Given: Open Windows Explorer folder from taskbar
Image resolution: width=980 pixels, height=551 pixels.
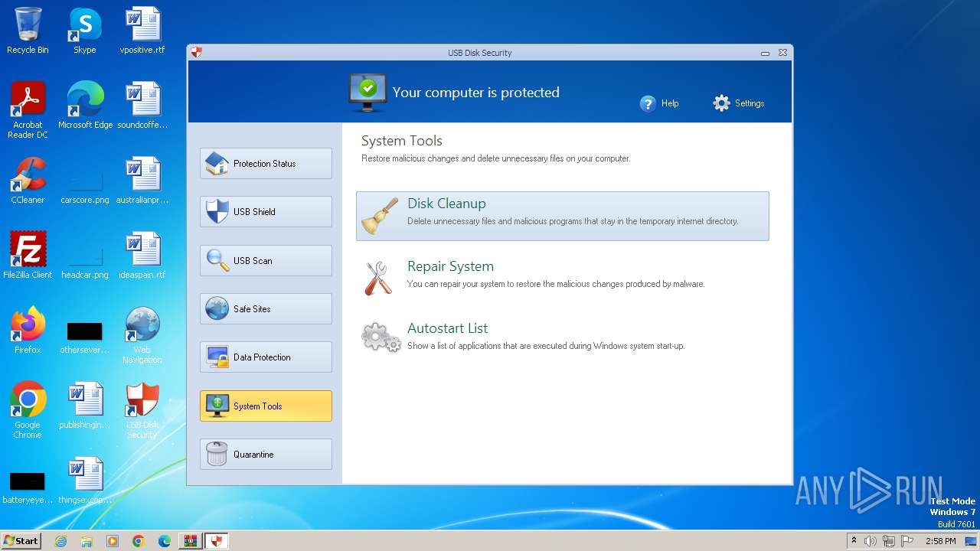Looking at the screenshot, I should [87, 541].
